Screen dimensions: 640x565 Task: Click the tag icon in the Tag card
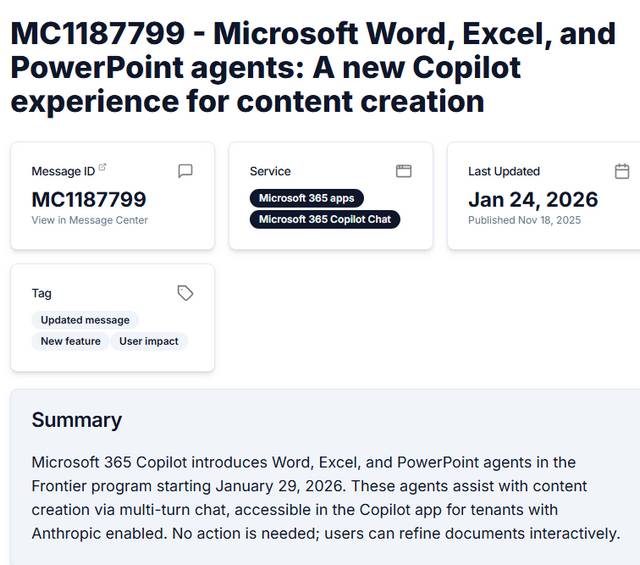click(x=185, y=293)
